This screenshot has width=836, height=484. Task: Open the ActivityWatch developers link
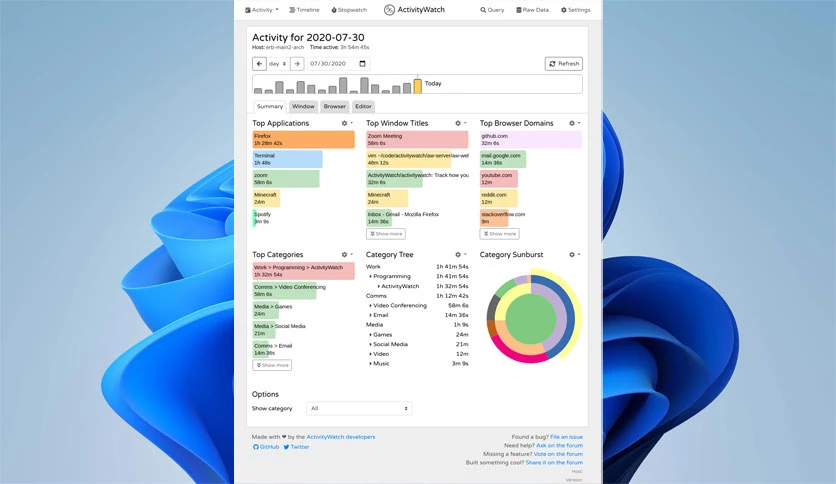click(341, 437)
